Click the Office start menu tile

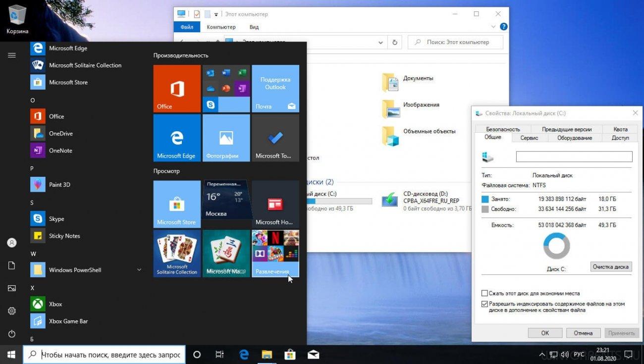(x=177, y=89)
